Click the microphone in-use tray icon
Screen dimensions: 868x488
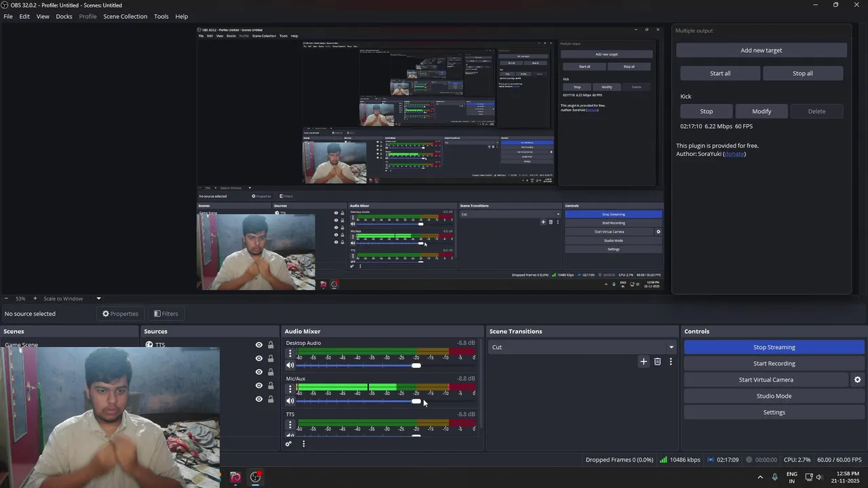pos(774,477)
